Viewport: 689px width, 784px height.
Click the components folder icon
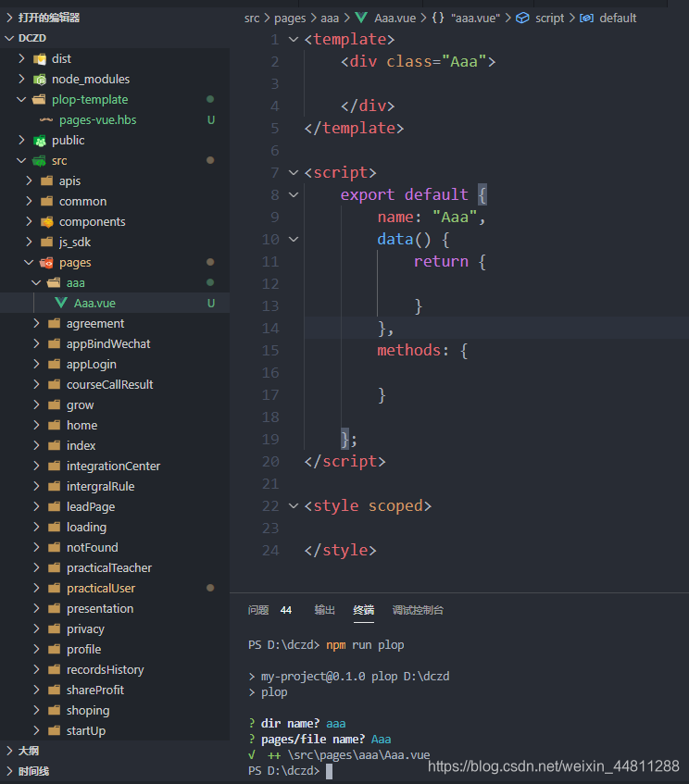pos(47,222)
